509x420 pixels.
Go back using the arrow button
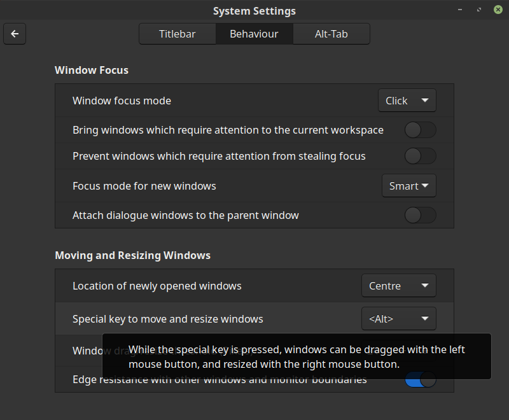click(x=15, y=34)
